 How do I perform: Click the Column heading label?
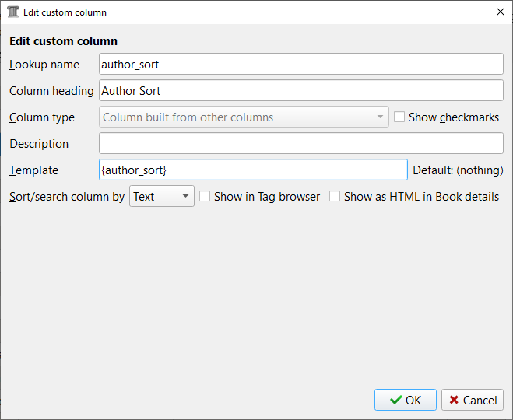pos(51,91)
